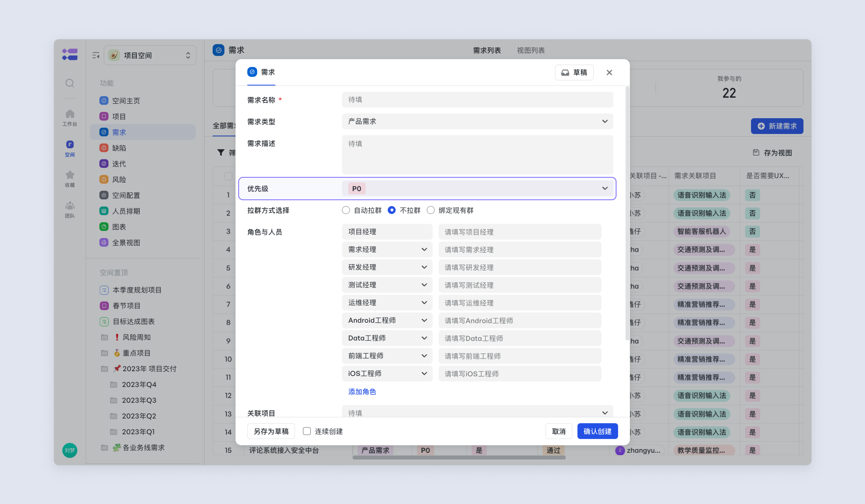The width and height of the screenshot is (865, 504).
Task: Open 图表 in sidebar
Action: pyautogui.click(x=143, y=227)
